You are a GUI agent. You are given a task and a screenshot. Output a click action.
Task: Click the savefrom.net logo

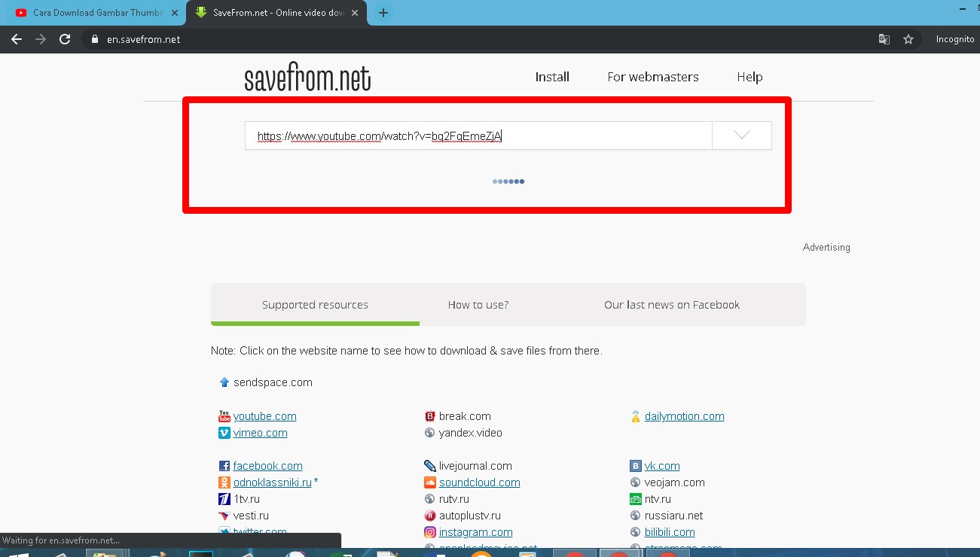(x=307, y=78)
